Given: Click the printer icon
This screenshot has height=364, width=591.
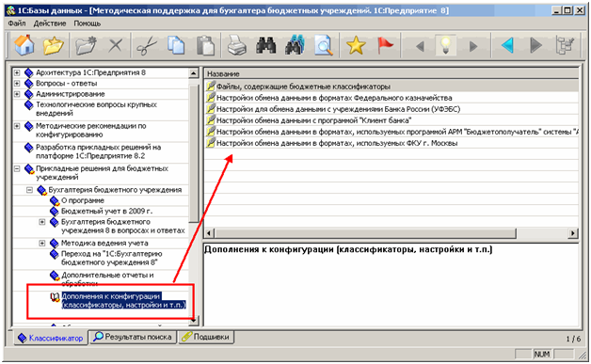Looking at the screenshot, I should pos(237,45).
